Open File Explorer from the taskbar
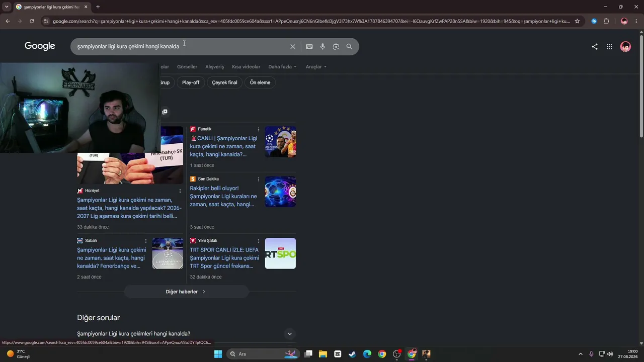 323,354
